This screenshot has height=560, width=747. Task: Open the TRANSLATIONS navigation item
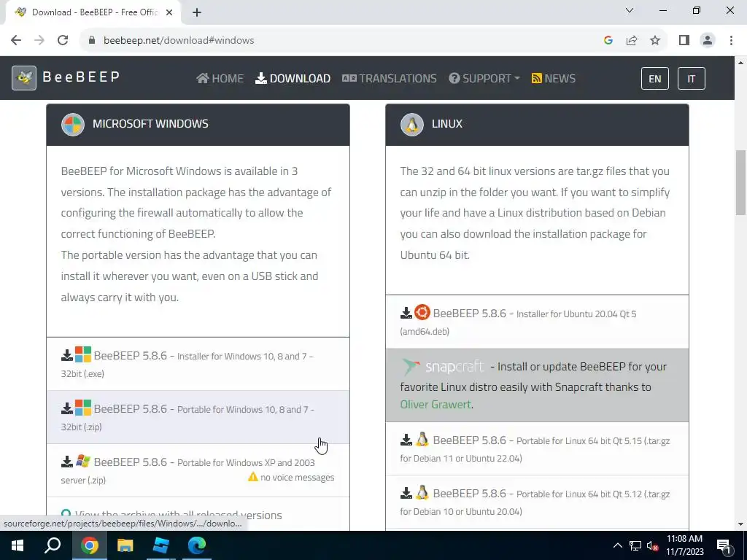pos(390,78)
